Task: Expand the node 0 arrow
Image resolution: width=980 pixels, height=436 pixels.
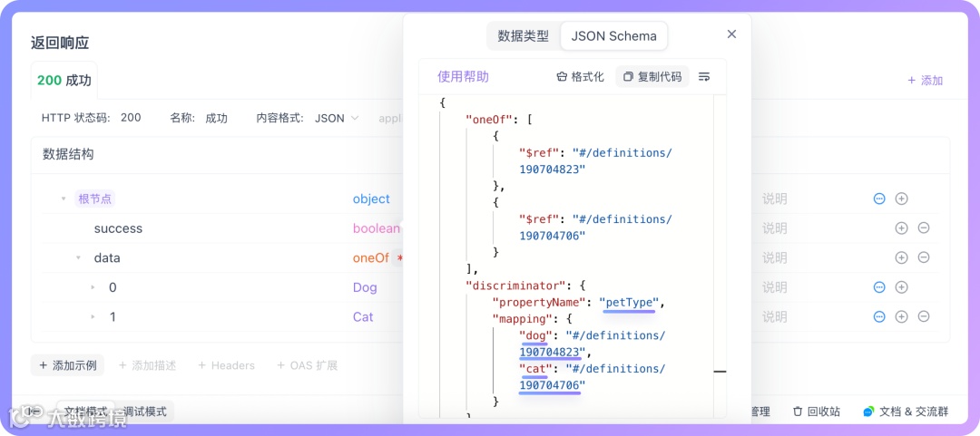Action: (93, 287)
